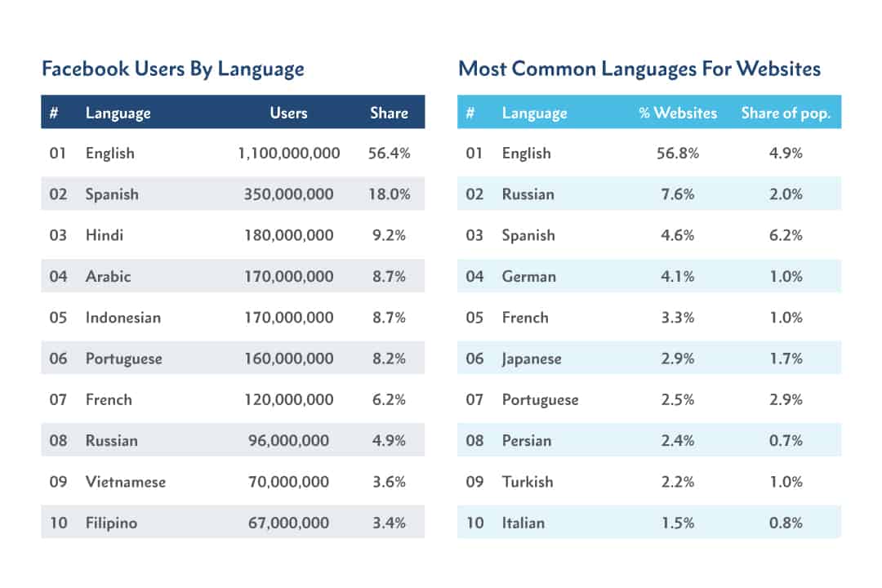The image size is (882, 588).
Task: Click the 7.6% websites value
Action: click(678, 194)
